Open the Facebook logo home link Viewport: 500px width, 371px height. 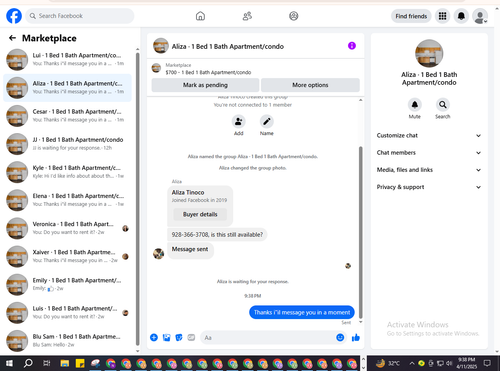pyautogui.click(x=14, y=16)
